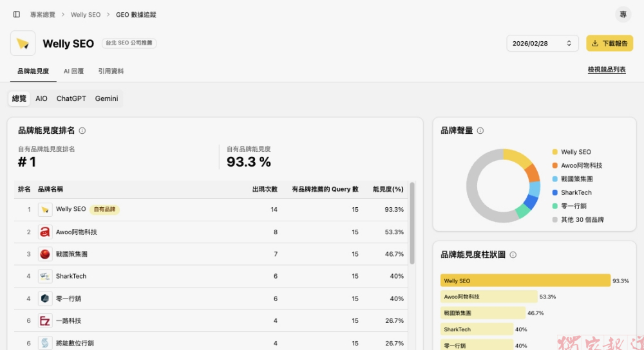Image resolution: width=644 pixels, height=350 pixels.
Task: Click the 下載報告 button
Action: coord(609,43)
